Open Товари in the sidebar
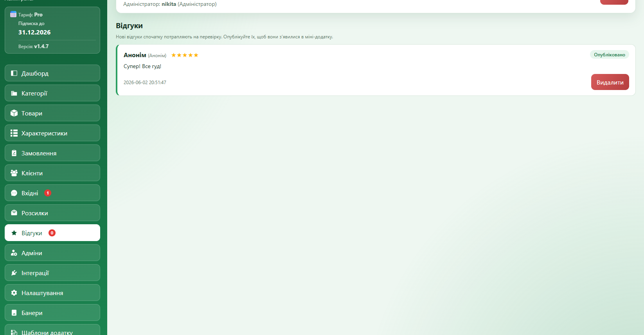This screenshot has height=335, width=644. tap(52, 113)
